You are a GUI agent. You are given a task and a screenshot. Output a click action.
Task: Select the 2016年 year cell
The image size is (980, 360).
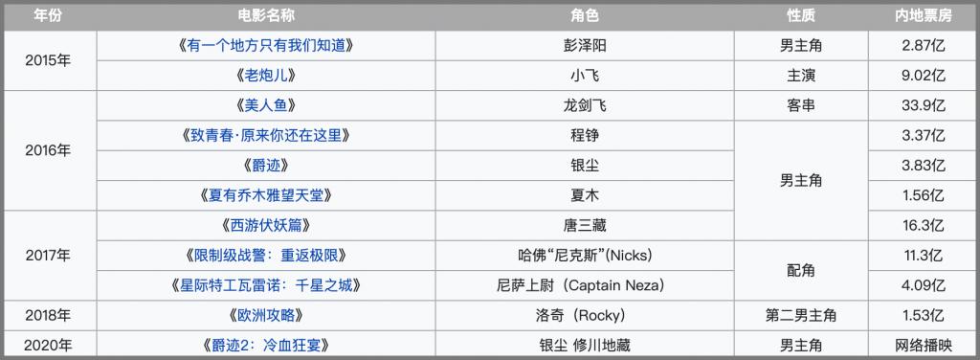point(48,150)
